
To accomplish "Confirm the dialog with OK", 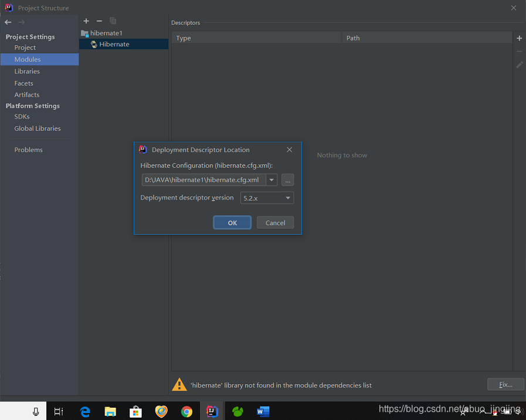I will point(232,223).
